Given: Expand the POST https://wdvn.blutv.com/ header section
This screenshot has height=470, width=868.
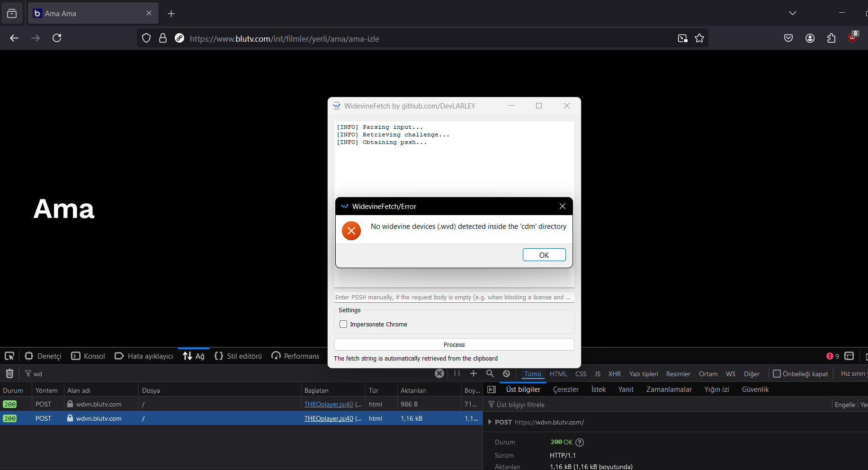Looking at the screenshot, I should 490,422.
